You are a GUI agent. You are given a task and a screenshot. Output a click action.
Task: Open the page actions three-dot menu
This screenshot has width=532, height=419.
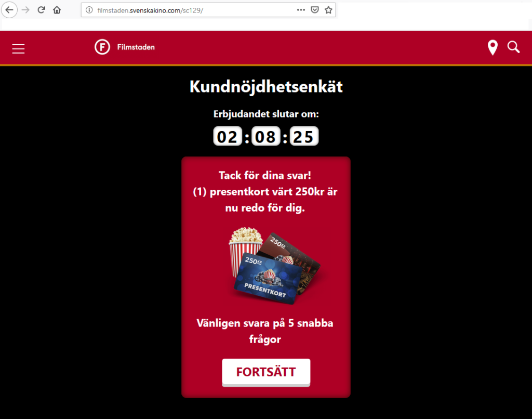click(301, 10)
